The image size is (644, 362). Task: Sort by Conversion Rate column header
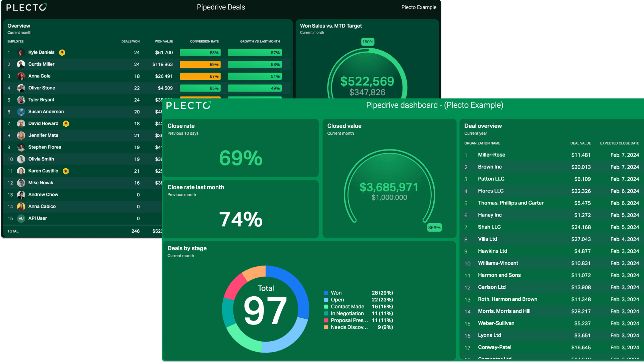[204, 42]
